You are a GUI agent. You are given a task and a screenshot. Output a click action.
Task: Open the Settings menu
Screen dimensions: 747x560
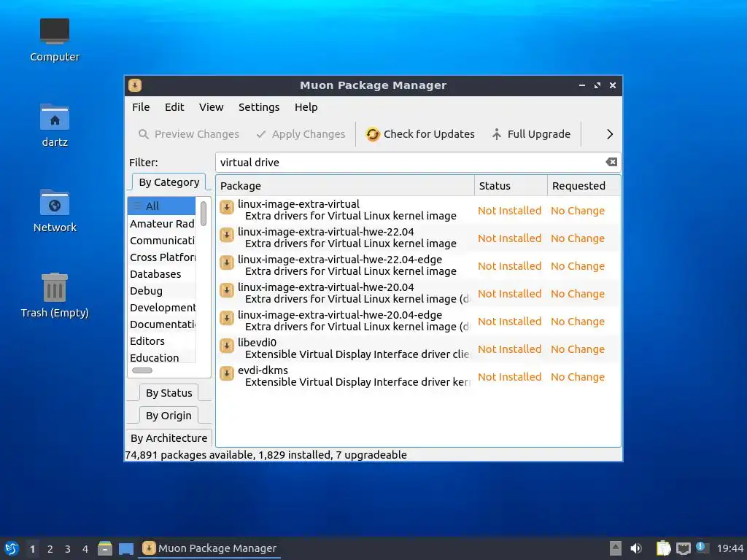tap(259, 107)
